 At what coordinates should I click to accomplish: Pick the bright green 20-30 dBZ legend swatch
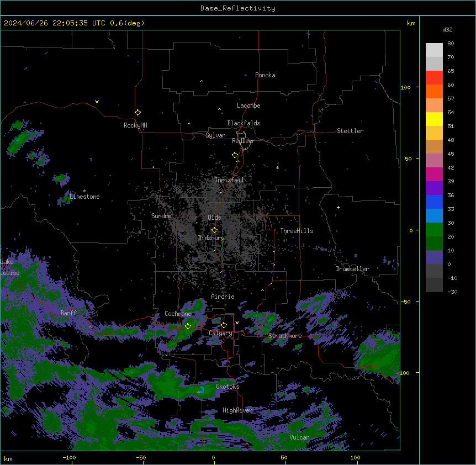[434, 230]
